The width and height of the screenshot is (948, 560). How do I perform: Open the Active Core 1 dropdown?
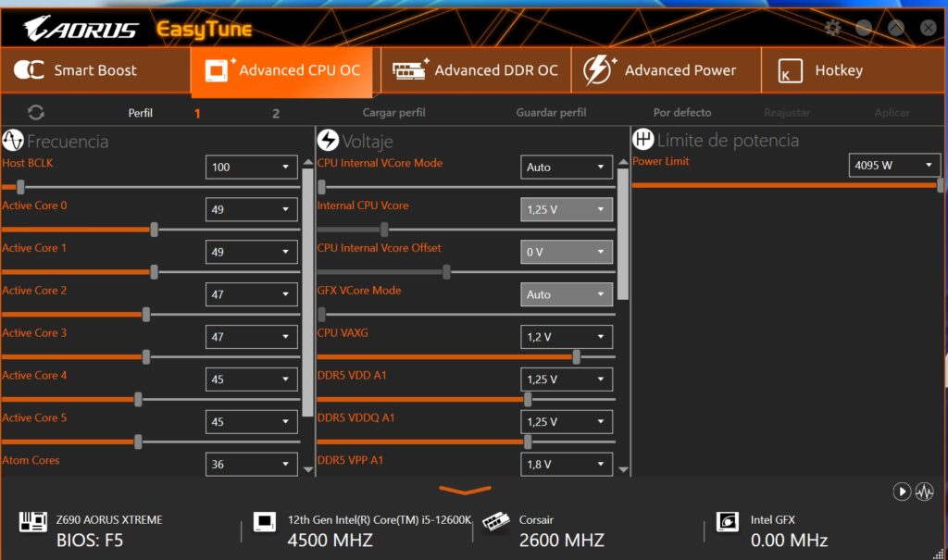[x=252, y=252]
